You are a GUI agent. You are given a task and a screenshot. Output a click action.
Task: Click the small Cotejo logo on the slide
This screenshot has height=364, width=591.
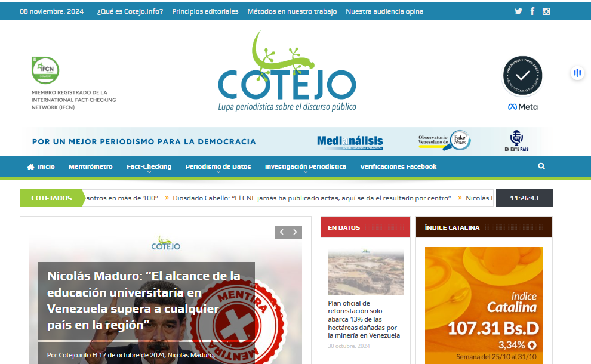(x=166, y=243)
